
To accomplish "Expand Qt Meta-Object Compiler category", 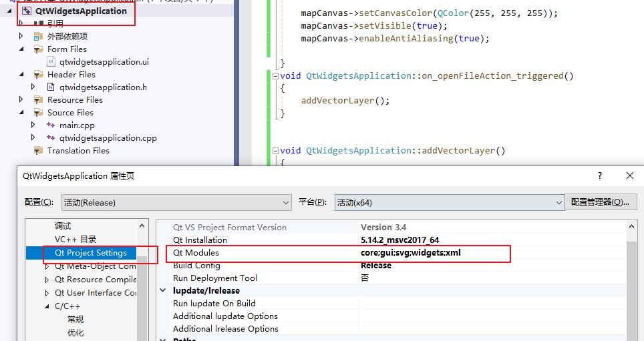I will coord(47,267).
